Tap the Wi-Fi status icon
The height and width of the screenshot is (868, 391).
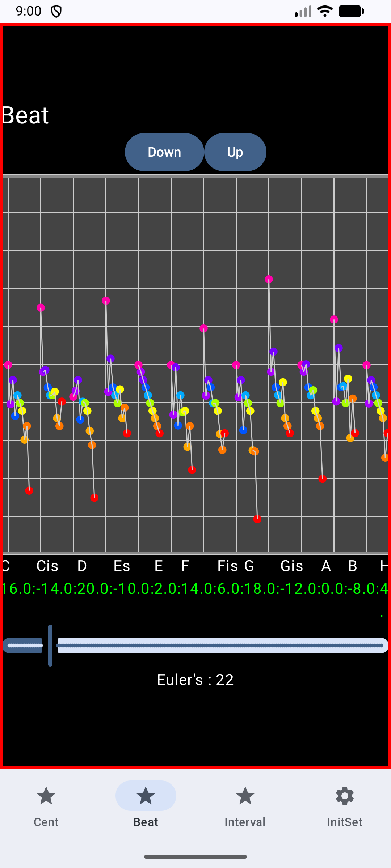(325, 11)
